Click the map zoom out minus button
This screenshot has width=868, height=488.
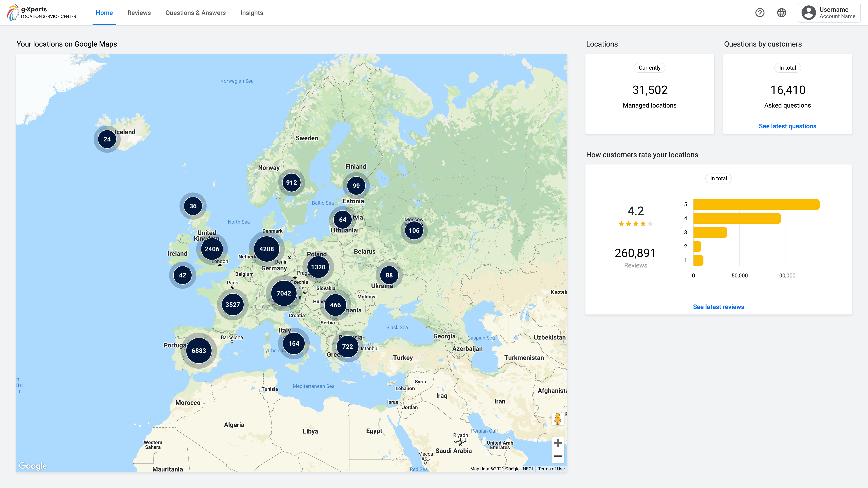coord(558,456)
